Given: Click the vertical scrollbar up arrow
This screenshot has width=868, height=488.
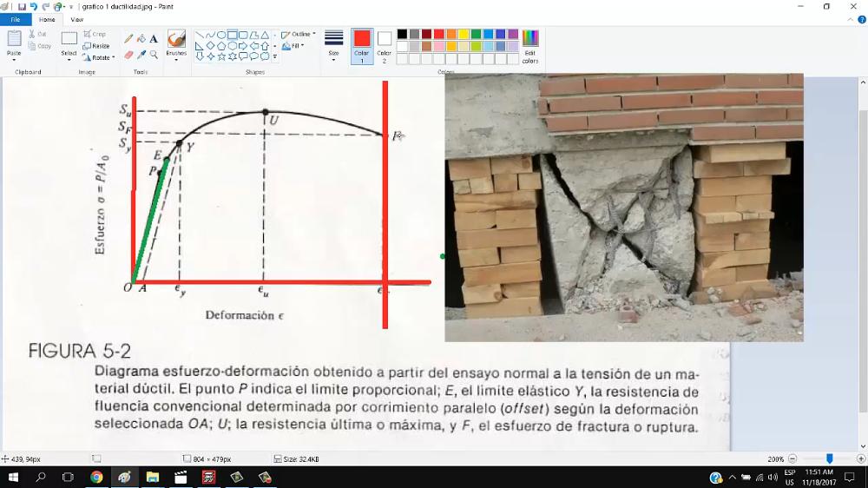Looking at the screenshot, I should (x=863, y=82).
